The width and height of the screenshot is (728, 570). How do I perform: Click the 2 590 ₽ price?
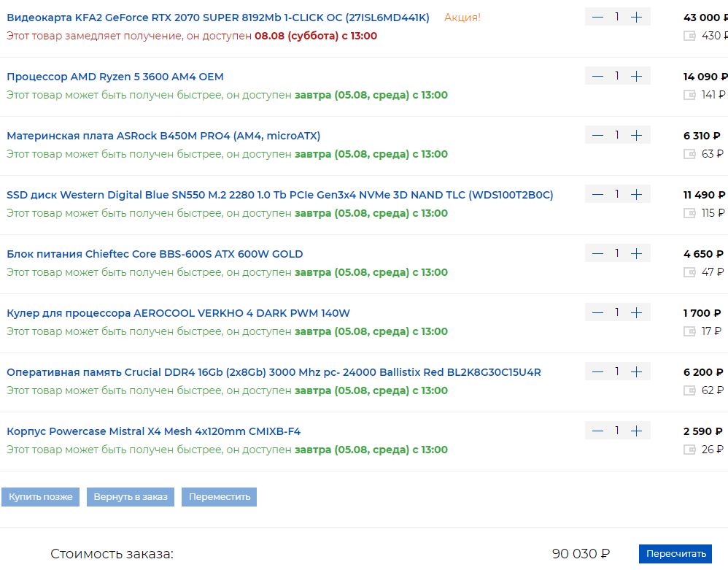703,431
